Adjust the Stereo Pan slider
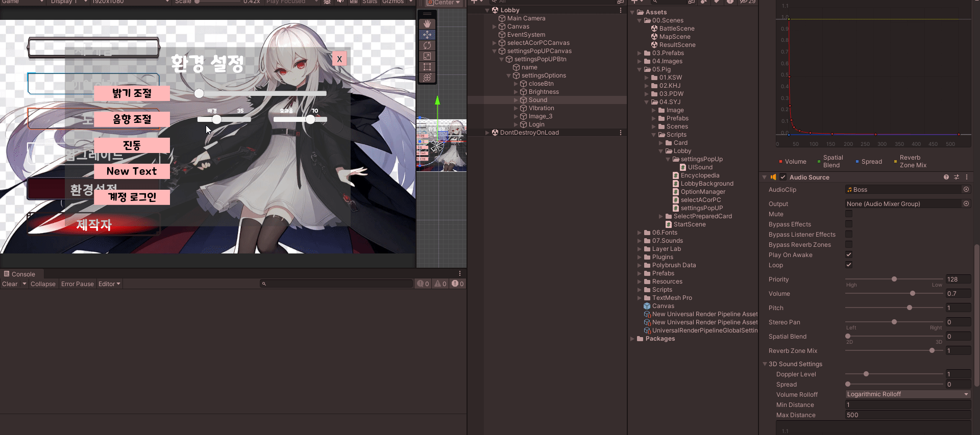Screen dimensions: 980x435 pos(894,322)
